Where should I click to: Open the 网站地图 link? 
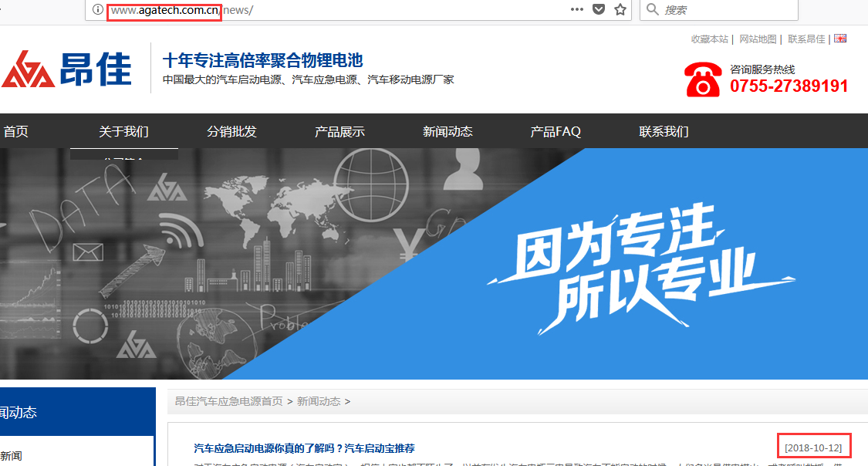tap(758, 39)
